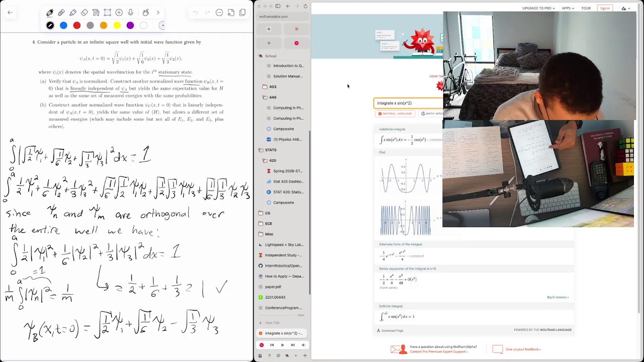Open the notes more-options ellipsis menu
644x362 pixels.
point(219,13)
